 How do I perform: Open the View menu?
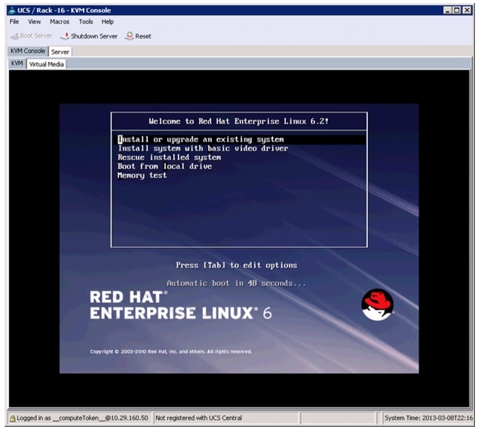click(34, 22)
